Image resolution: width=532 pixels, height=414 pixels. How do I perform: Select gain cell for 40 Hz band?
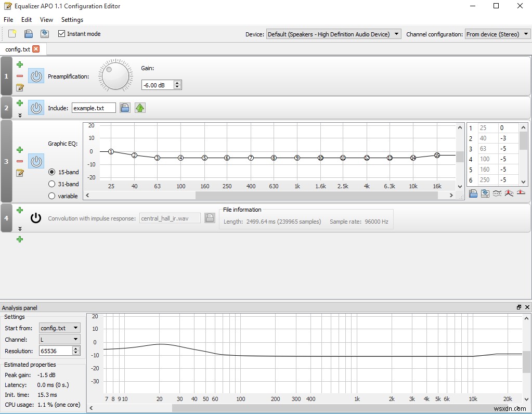[x=508, y=138]
